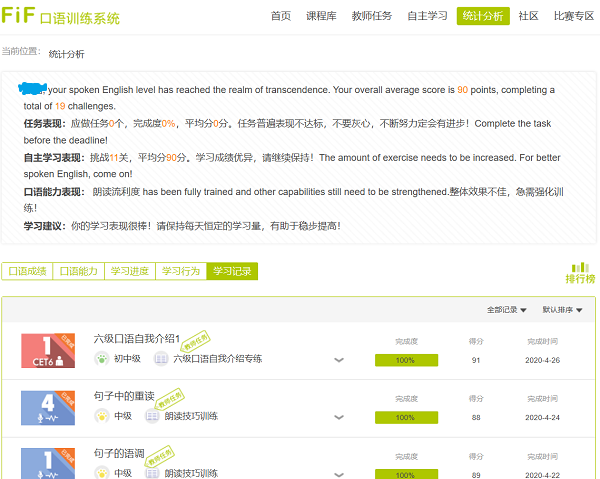The height and width of the screenshot is (479, 600).
Task: Click the 100% progress bar for 六级口语自我介绍1
Action: point(406,360)
